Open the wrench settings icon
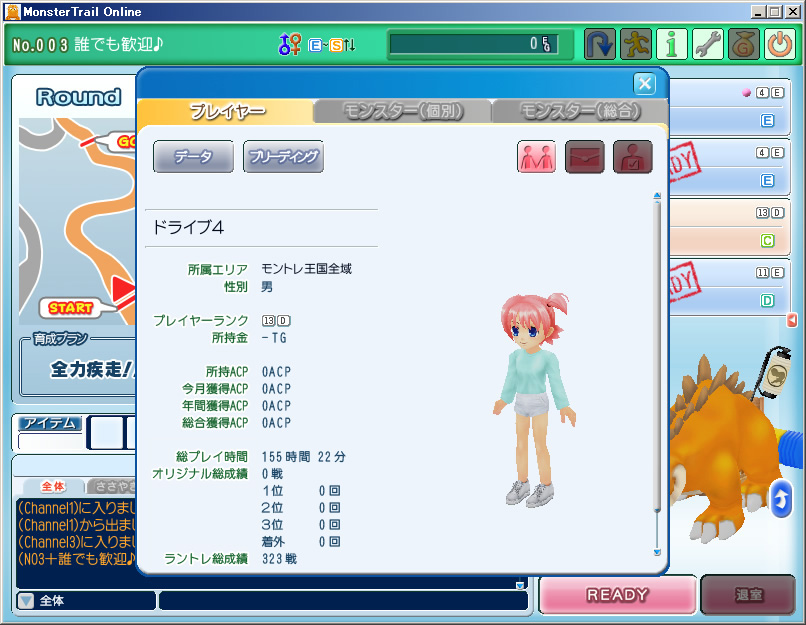806x625 pixels. pyautogui.click(x=708, y=44)
